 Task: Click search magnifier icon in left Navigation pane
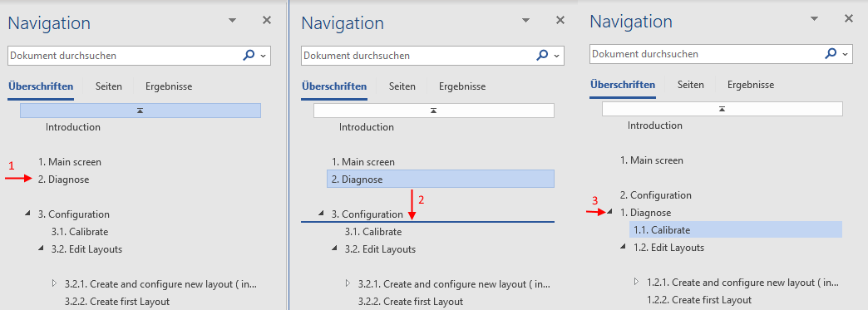point(249,56)
